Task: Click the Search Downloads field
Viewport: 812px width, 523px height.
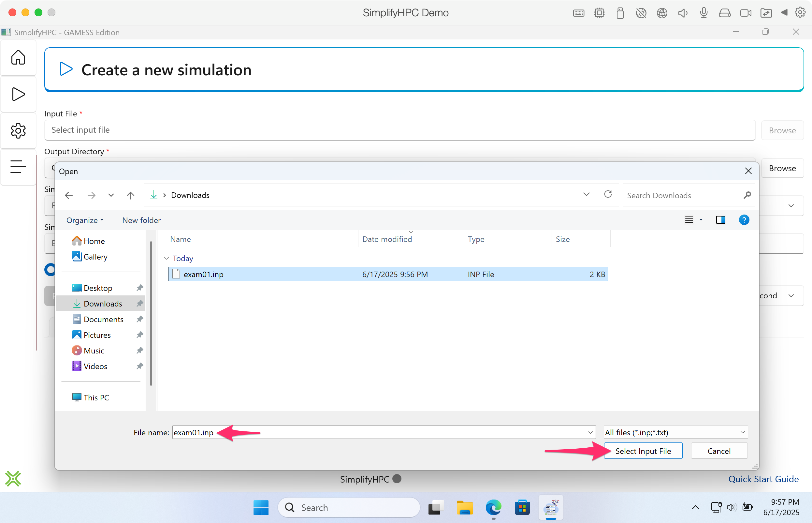Action: point(682,195)
